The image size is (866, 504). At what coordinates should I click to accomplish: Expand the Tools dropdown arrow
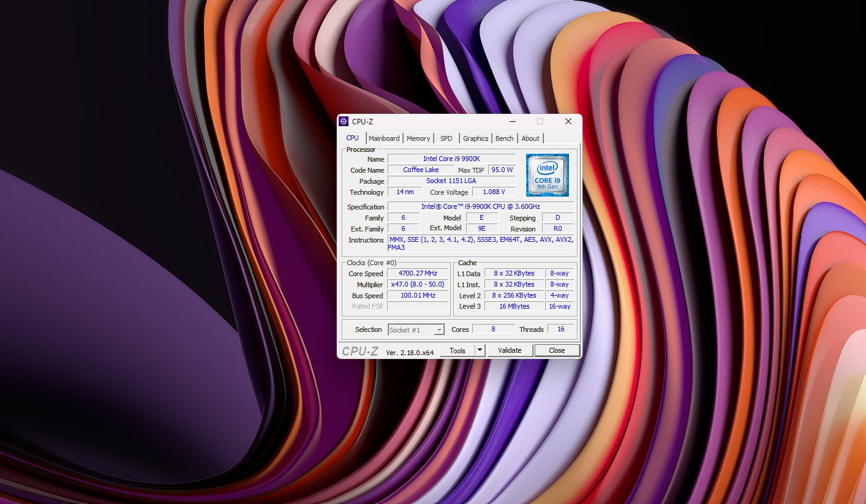[480, 350]
